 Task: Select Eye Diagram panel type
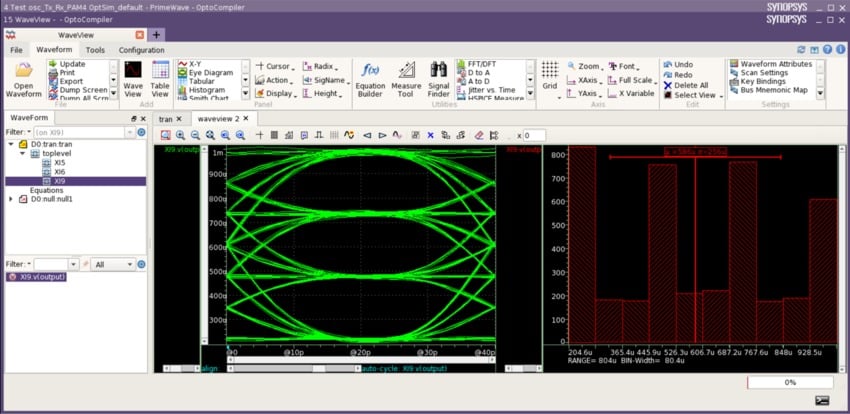pos(210,73)
